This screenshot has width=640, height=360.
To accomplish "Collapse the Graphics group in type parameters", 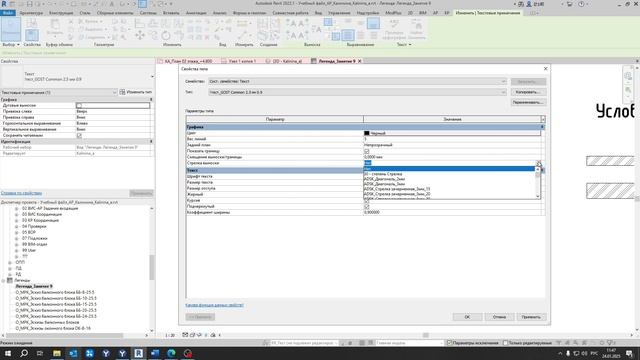I will (x=542, y=127).
